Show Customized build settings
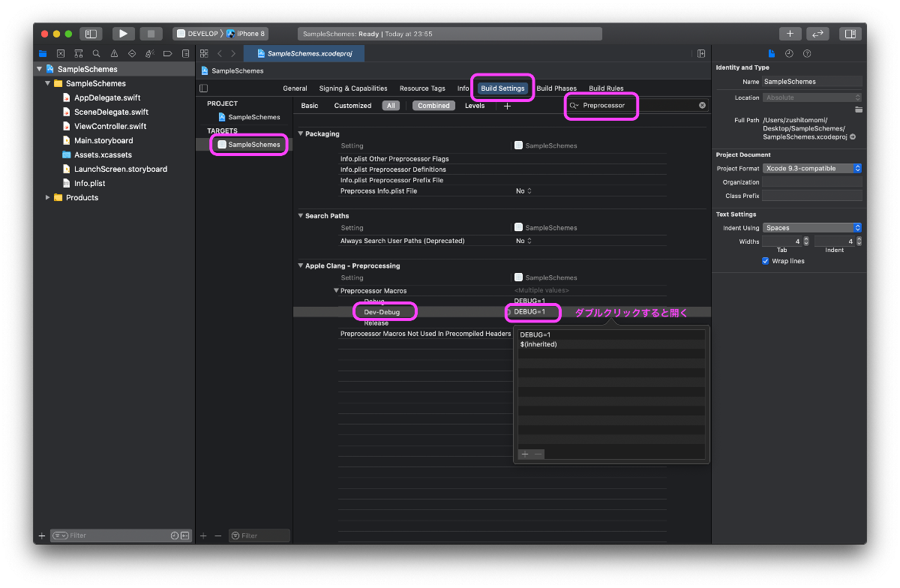 tap(352, 106)
